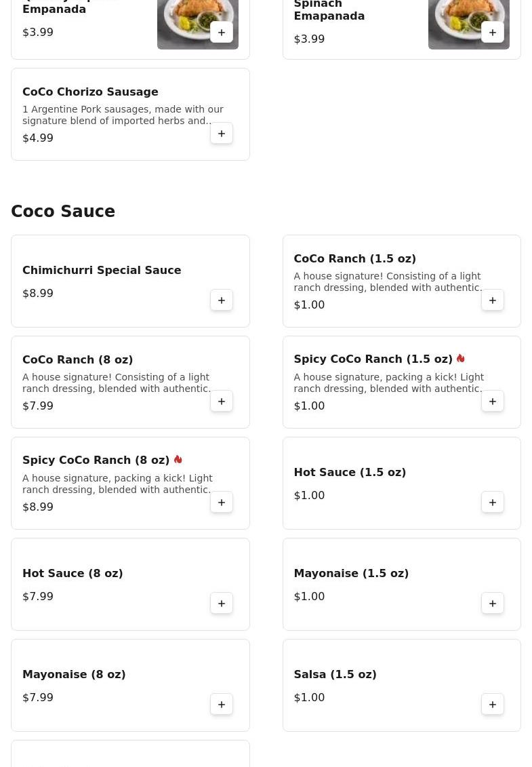Add Spicy CoCo Ranch (1.5 oz) to cart

click(x=493, y=401)
